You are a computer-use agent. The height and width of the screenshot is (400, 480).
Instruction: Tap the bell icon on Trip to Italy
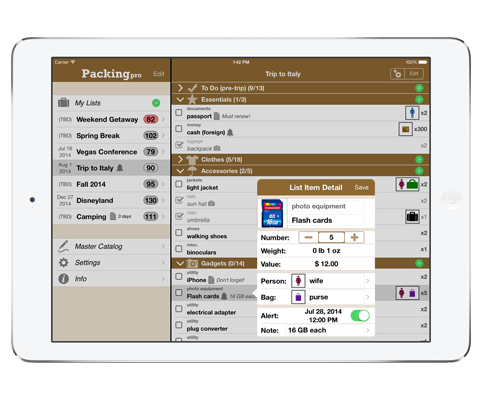120,168
